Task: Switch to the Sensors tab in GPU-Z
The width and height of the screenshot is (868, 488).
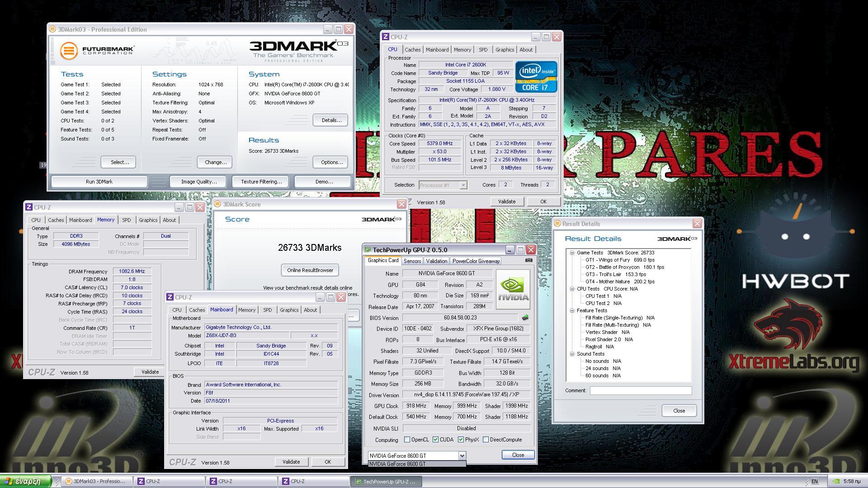Action: (x=412, y=261)
